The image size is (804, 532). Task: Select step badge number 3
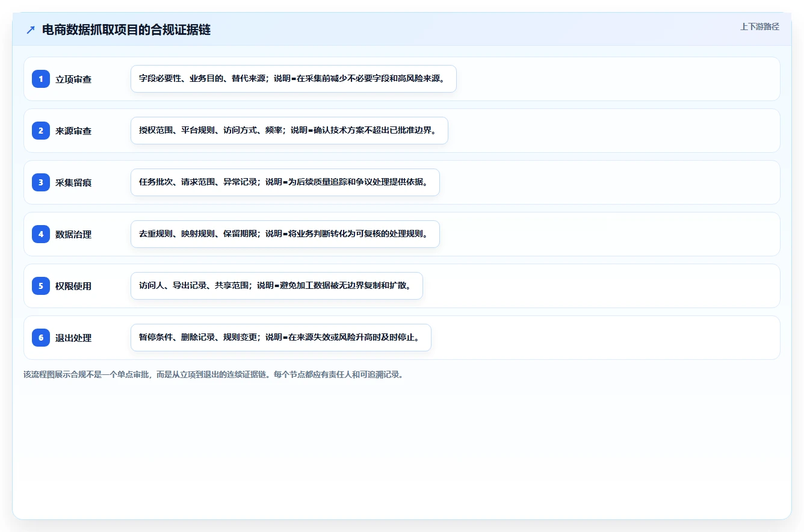[x=41, y=182]
